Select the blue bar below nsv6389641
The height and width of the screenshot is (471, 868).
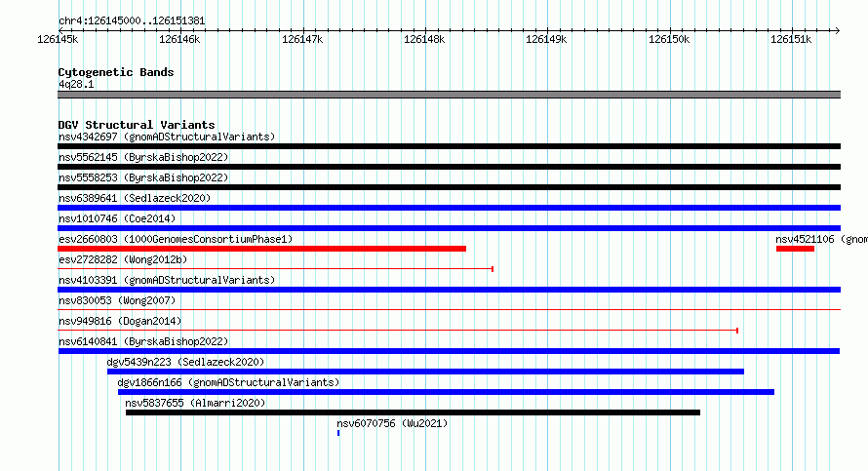449,208
